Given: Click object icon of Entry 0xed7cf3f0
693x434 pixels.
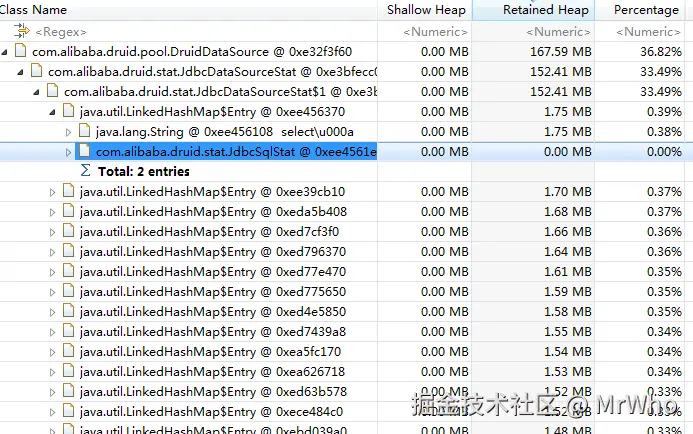Looking at the screenshot, I should pos(68,230).
